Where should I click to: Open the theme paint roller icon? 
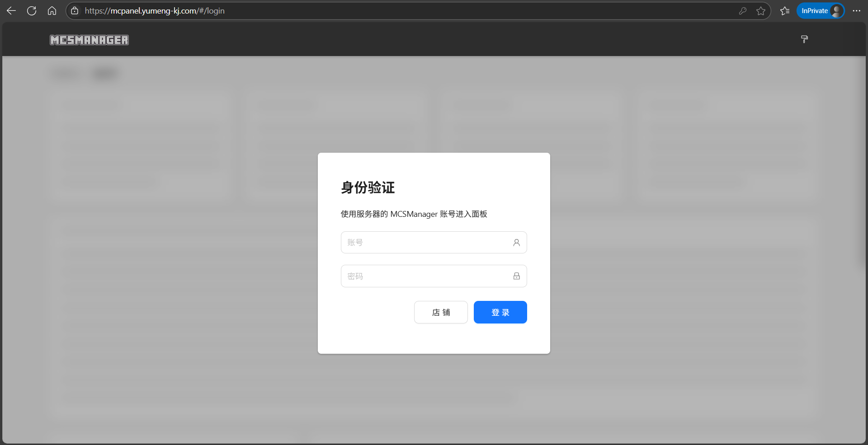pos(804,39)
